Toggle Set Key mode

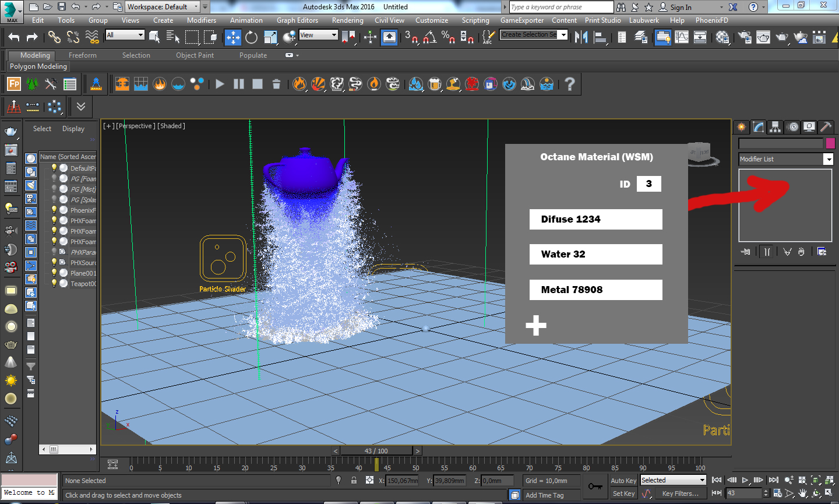tap(623, 494)
